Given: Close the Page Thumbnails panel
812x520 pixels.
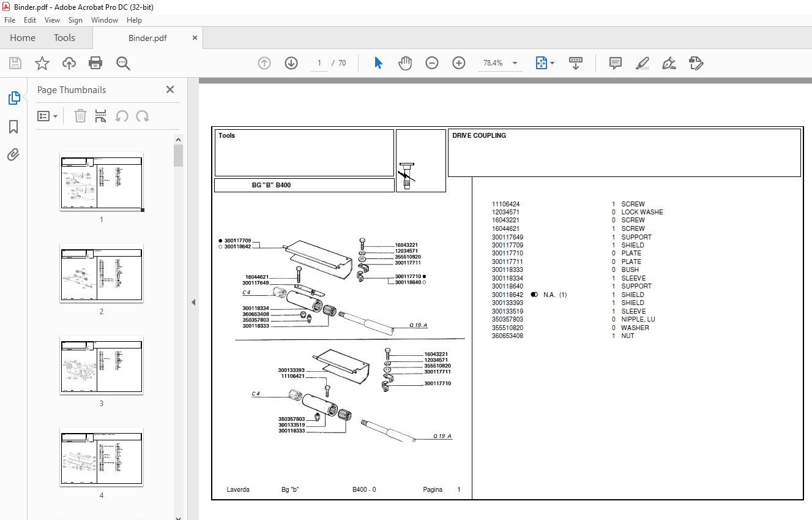Looking at the screenshot, I should [x=170, y=89].
